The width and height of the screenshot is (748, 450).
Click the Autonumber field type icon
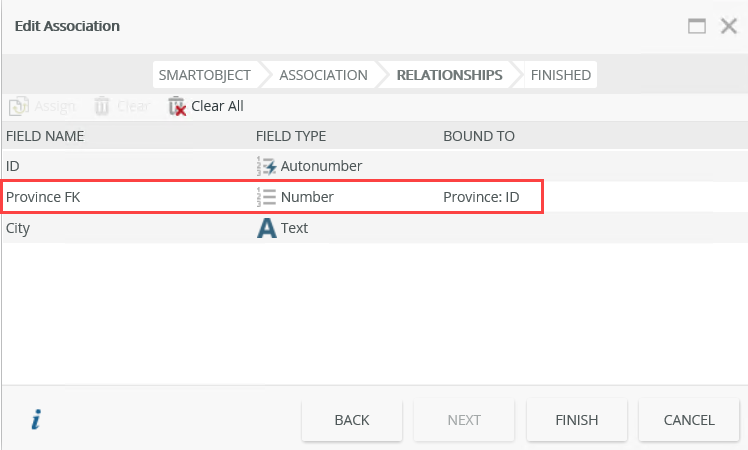[x=267, y=166]
